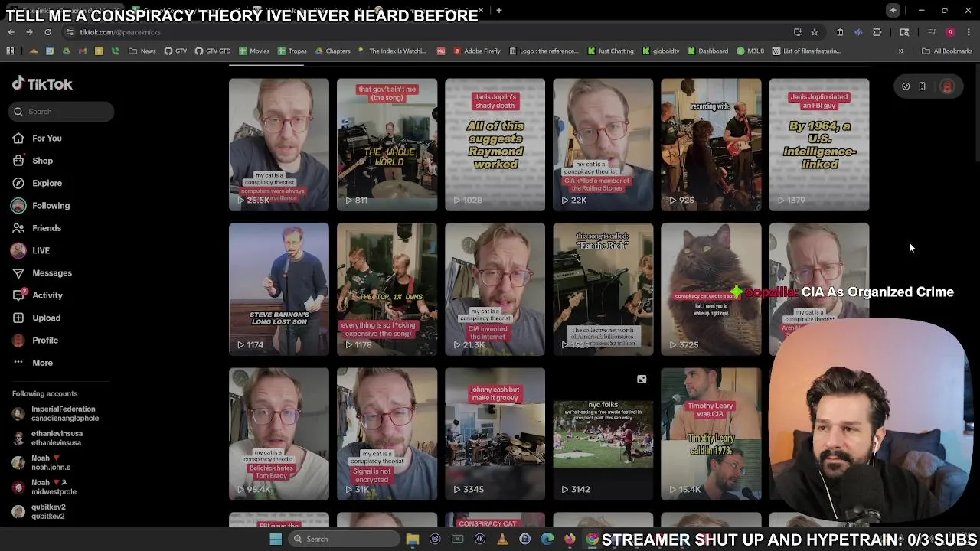
Task: Open the News bookmarks folder
Action: (x=142, y=51)
